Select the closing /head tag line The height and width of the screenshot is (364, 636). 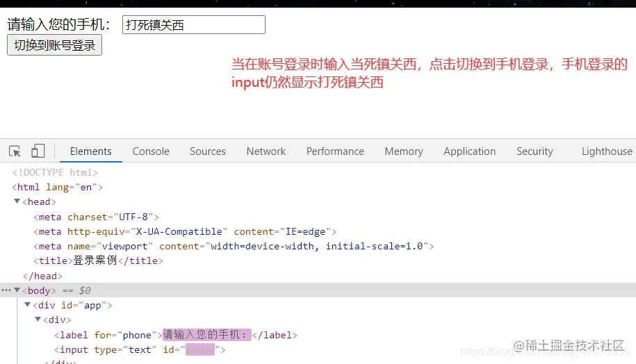[x=42, y=276]
